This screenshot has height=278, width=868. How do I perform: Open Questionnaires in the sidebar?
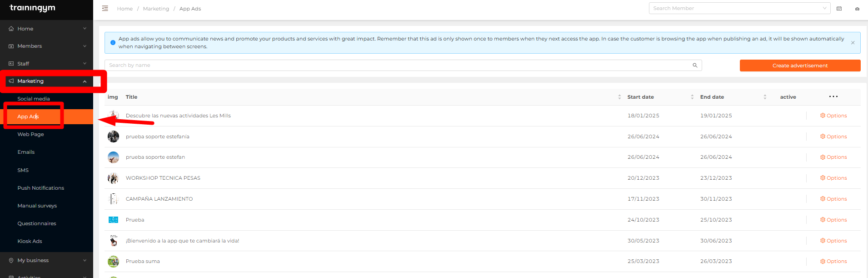(36, 223)
